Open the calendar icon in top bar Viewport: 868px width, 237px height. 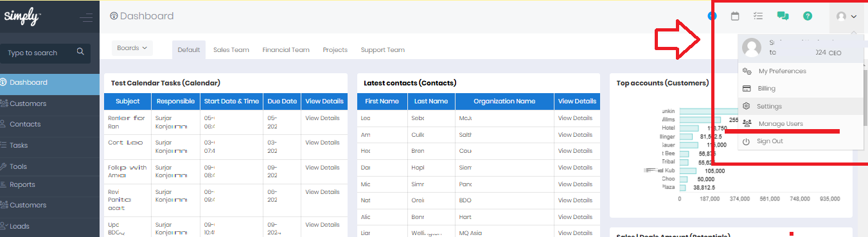click(735, 16)
